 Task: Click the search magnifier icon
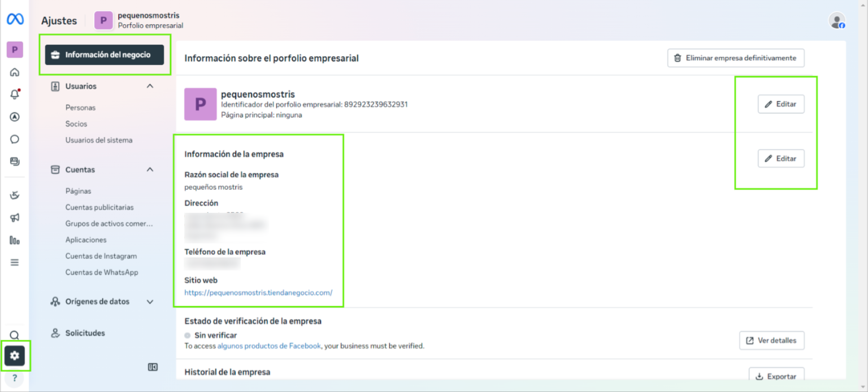coord(15,335)
